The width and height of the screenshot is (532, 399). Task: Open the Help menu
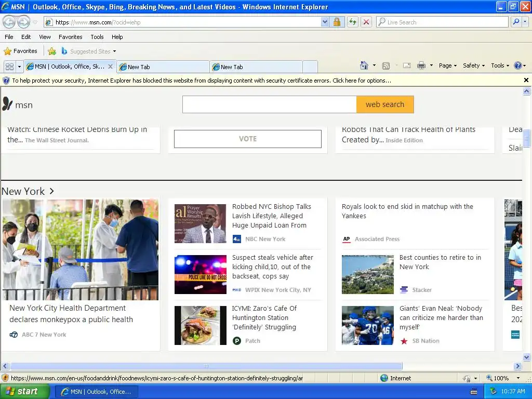click(x=117, y=37)
